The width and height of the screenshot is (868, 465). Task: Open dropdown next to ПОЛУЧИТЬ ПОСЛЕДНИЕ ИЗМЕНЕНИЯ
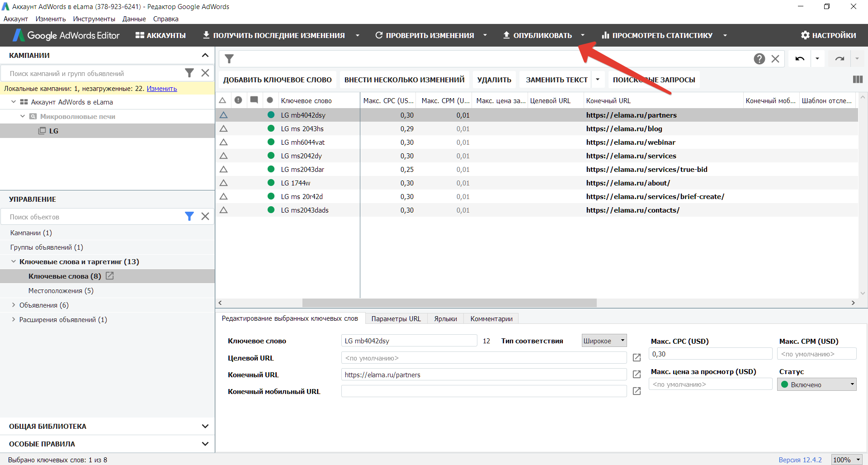click(358, 35)
